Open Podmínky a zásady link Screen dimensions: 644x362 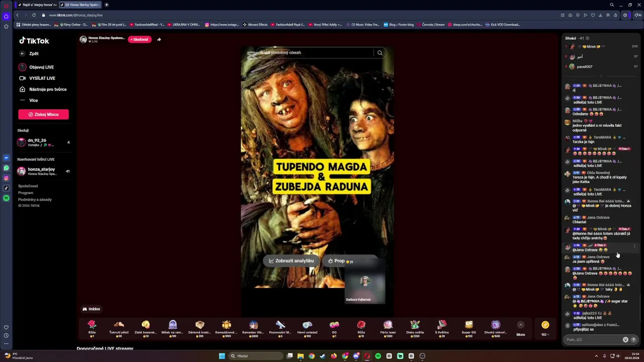[x=35, y=200]
